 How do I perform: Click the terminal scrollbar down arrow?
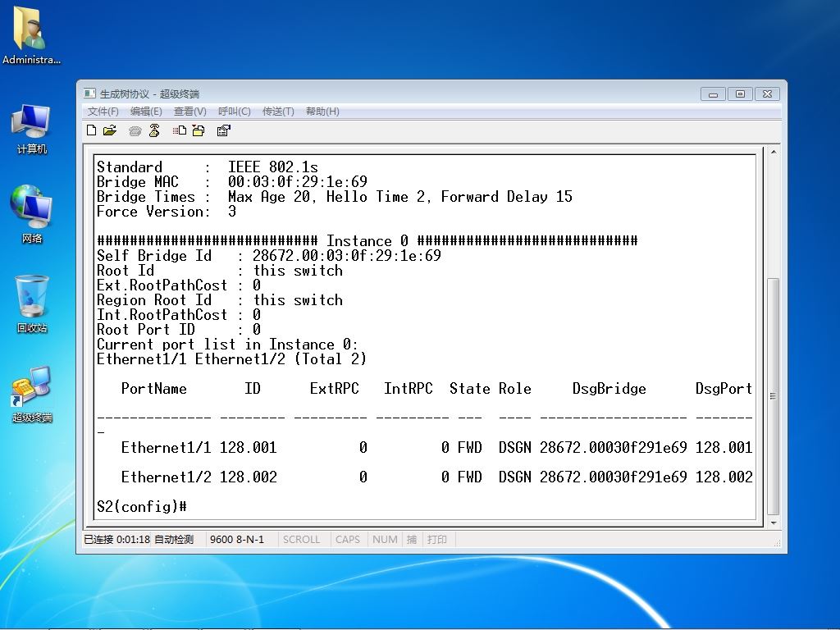tap(774, 523)
